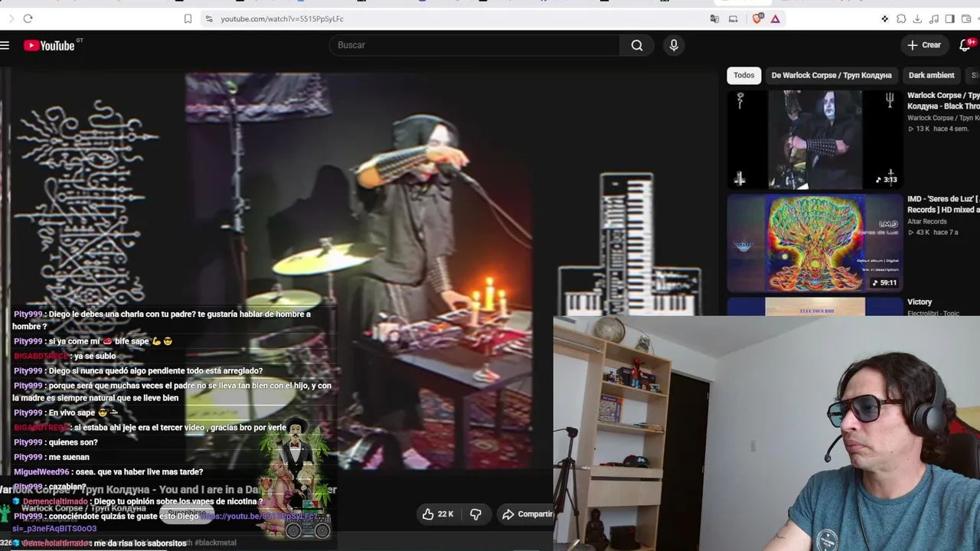Screen dimensions: 980x551
Task: Open the Warlock Corpse Black Throne title
Action: [x=943, y=101]
